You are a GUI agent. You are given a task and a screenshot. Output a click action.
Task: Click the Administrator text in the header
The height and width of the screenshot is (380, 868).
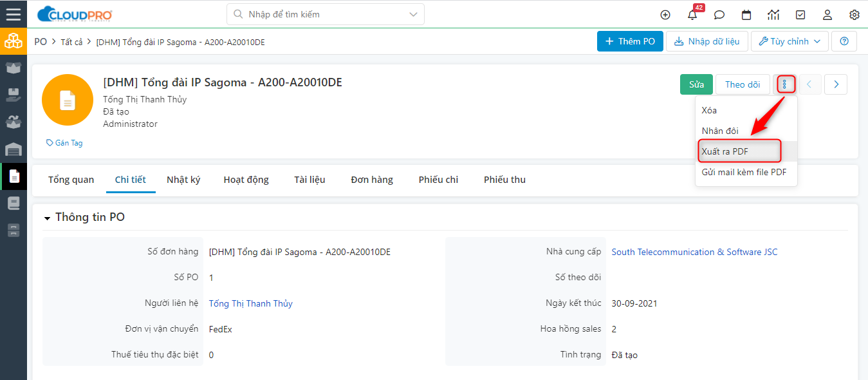[x=130, y=124]
